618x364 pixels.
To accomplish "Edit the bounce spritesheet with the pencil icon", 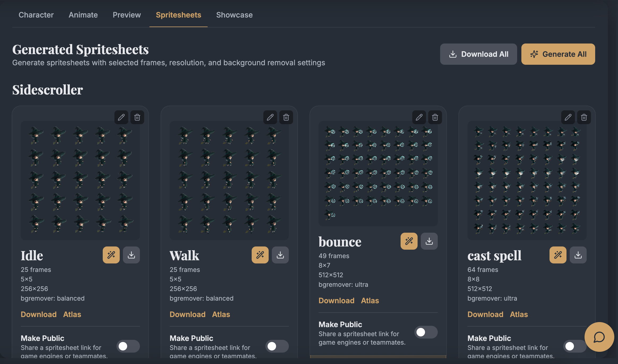I will pos(419,117).
